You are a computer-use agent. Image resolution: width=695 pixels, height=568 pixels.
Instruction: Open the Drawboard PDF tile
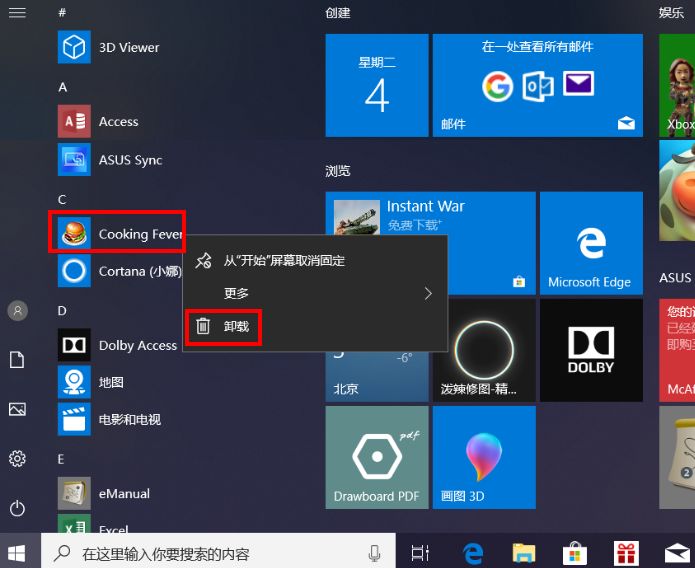click(377, 458)
